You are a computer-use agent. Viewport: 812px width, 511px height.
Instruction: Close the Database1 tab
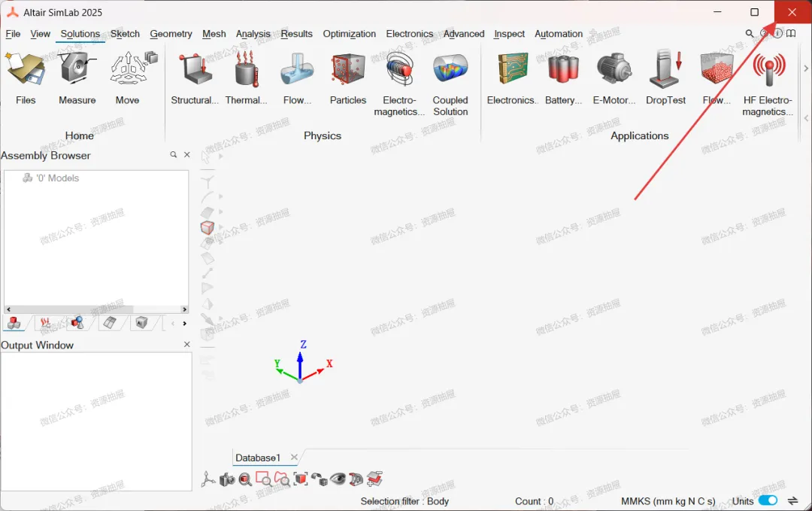[294, 457]
